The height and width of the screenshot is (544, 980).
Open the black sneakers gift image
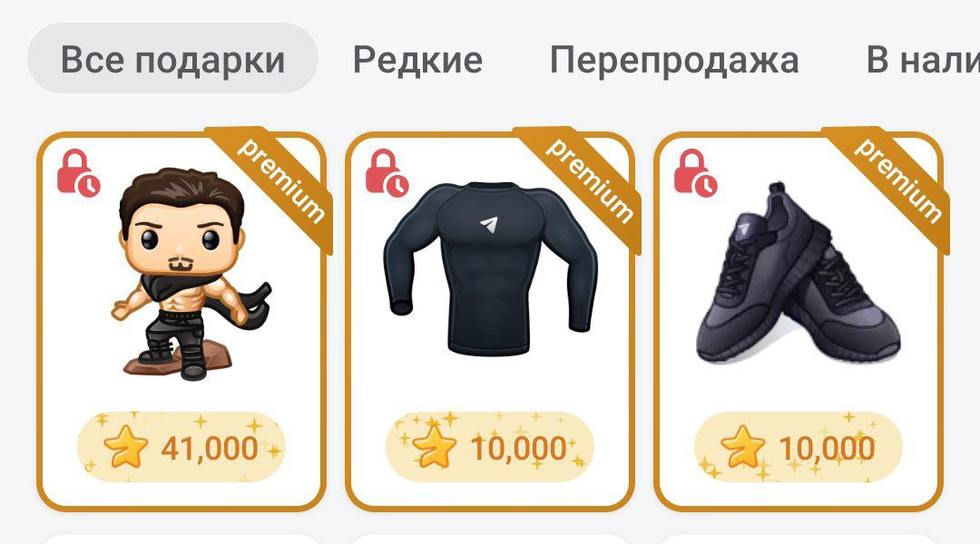click(798, 274)
